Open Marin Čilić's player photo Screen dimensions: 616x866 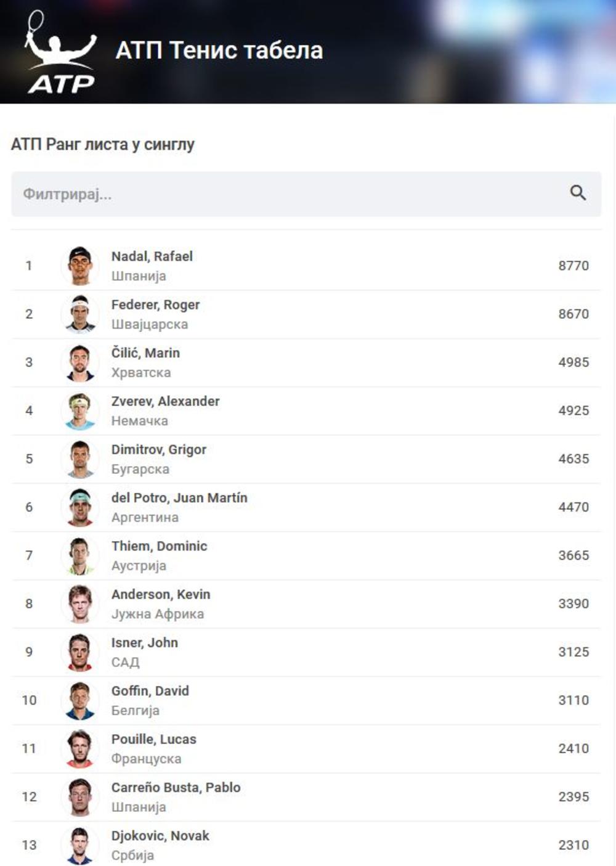point(80,362)
